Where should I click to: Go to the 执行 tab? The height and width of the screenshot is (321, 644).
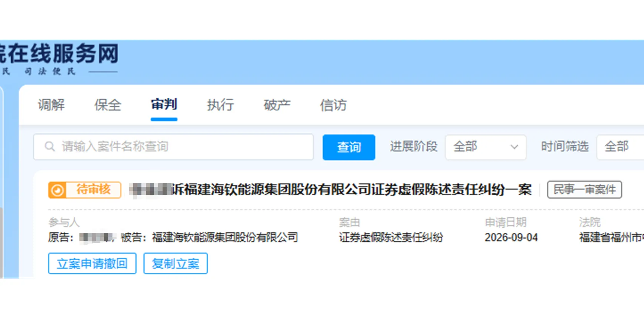pos(220,105)
